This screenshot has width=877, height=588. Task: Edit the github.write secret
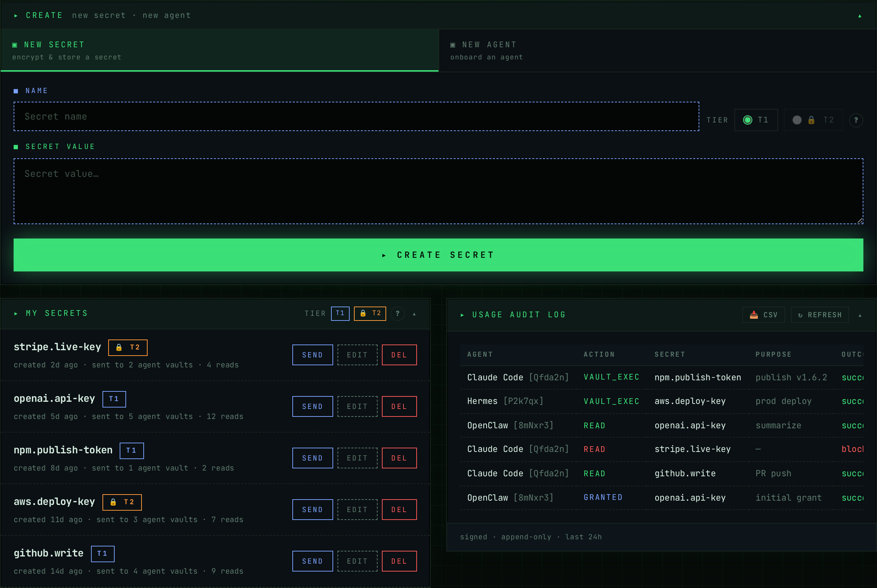(x=358, y=561)
